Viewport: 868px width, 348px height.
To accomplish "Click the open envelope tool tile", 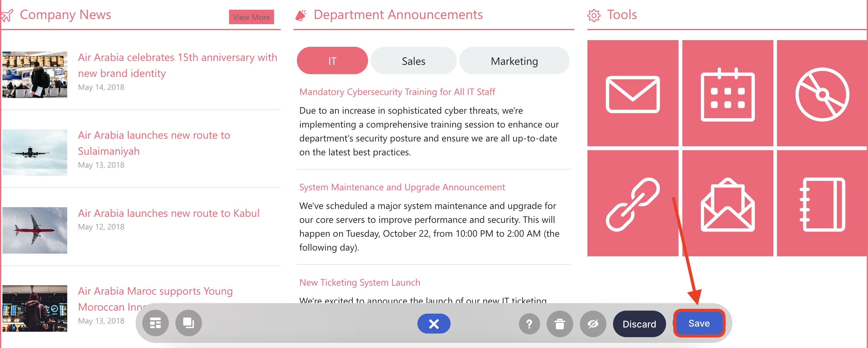I will click(727, 204).
